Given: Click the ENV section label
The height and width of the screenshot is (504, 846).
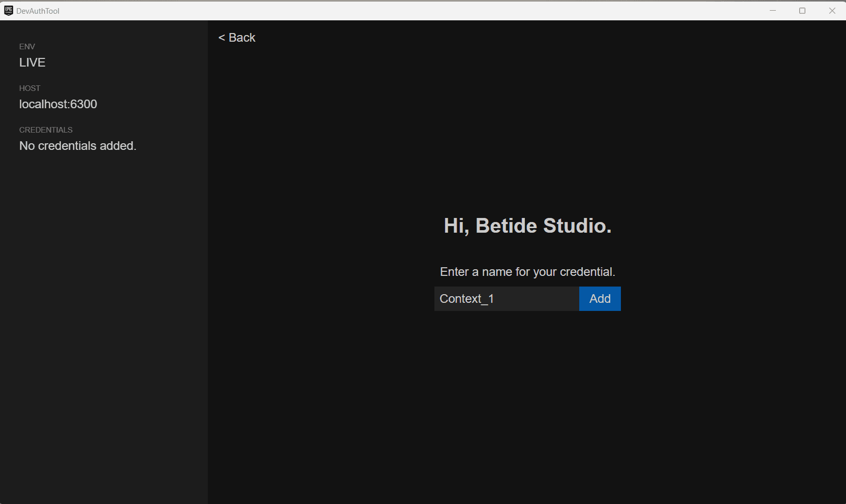Looking at the screenshot, I should (27, 46).
